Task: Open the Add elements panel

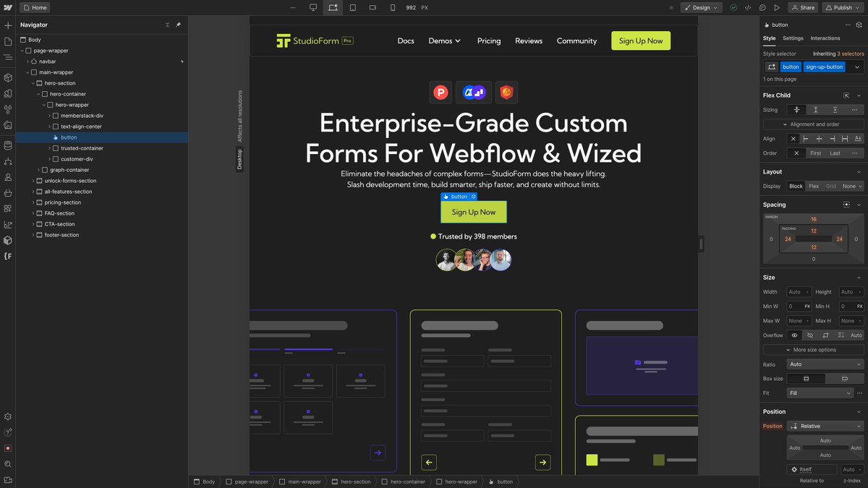Action: 8,25
